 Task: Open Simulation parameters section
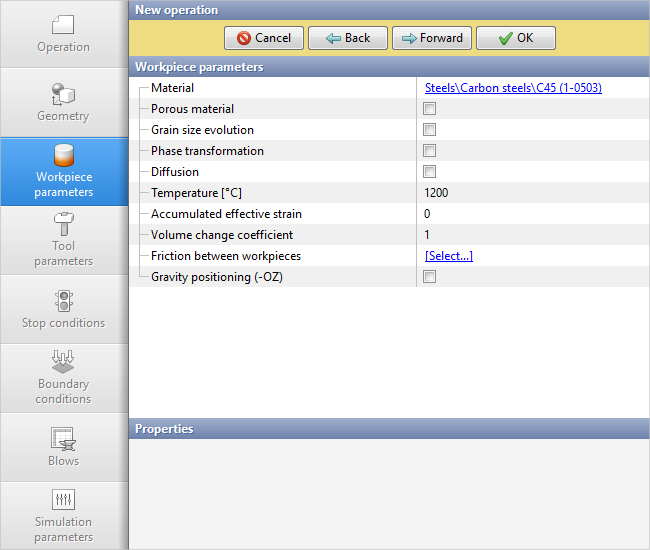pyautogui.click(x=63, y=515)
